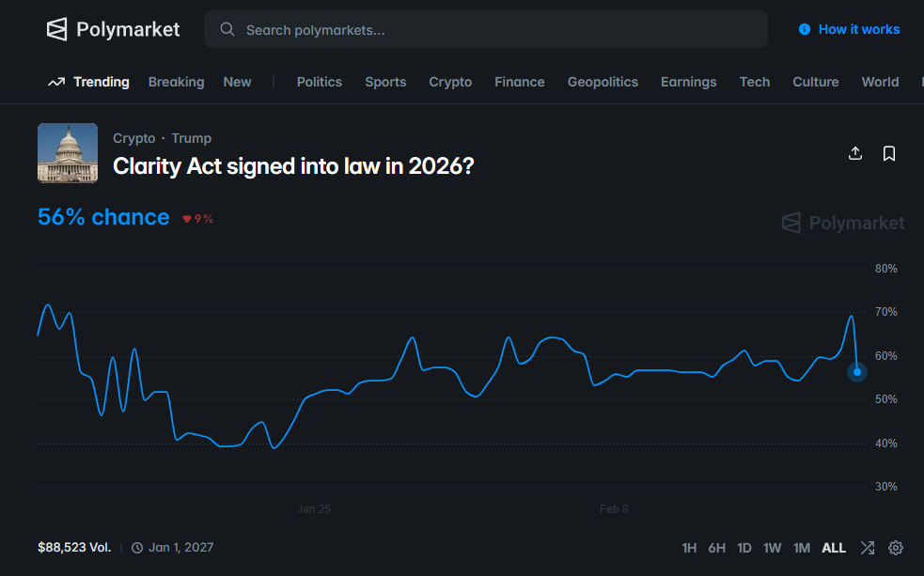This screenshot has height=576, width=924.
Task: Click the Polymarket logo
Action: pyautogui.click(x=112, y=29)
